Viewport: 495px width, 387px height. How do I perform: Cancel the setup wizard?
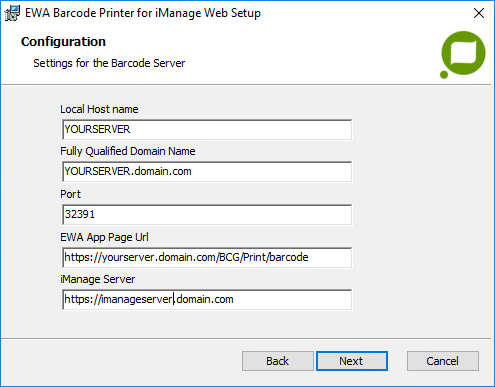(443, 361)
